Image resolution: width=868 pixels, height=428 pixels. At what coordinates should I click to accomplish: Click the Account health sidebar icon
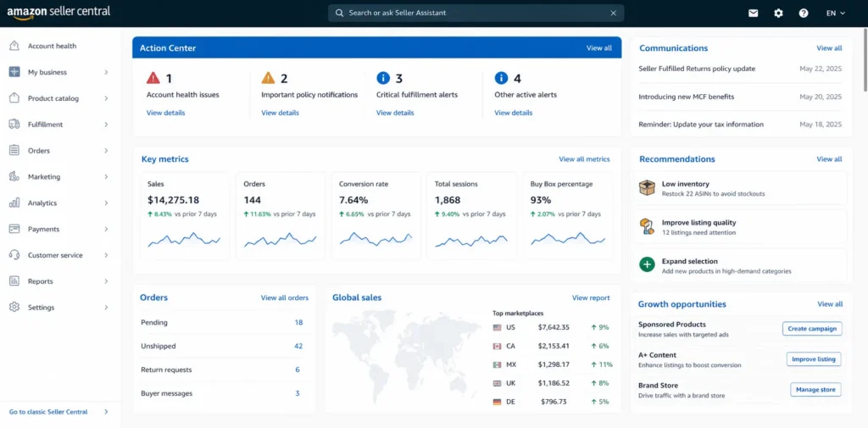tap(14, 46)
